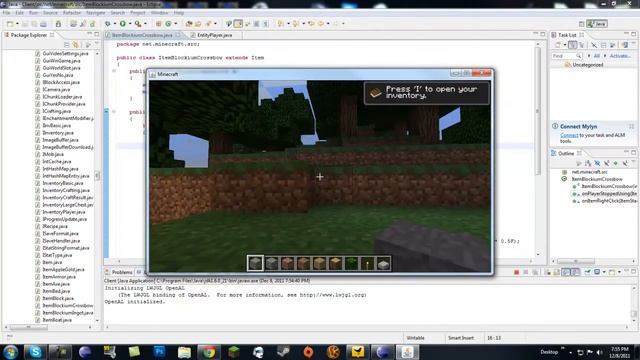Viewport: 640px width, 360px height.
Task: Toggle Mark Occurrences in main toolbar
Action: [x=238, y=24]
